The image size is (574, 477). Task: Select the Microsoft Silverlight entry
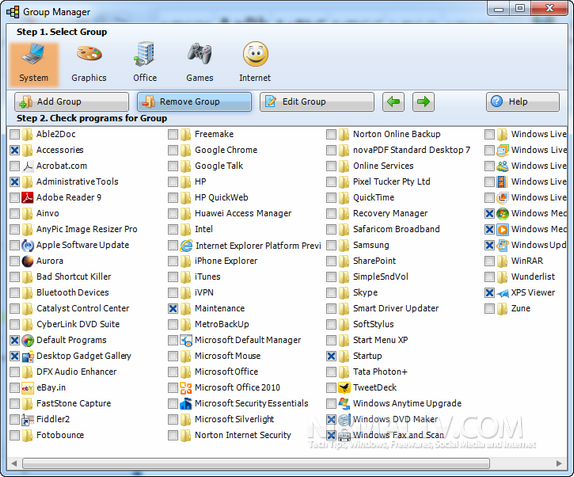point(234,420)
